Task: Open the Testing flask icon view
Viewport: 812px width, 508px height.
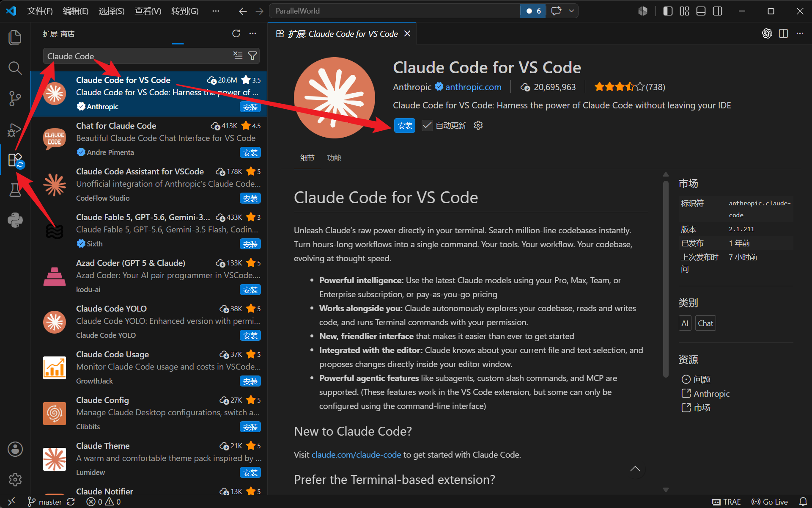Action: [x=15, y=190]
